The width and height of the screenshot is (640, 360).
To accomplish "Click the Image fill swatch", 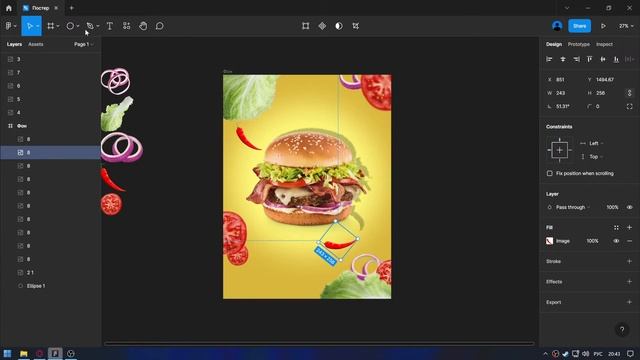I will (550, 241).
